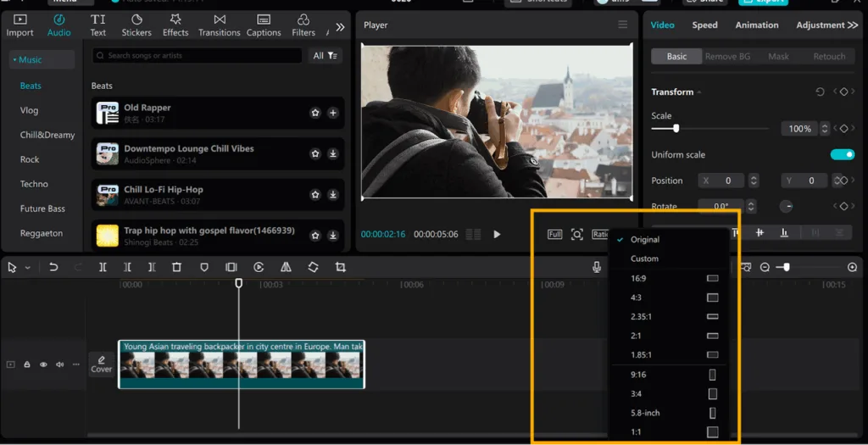
Task: Click the Position Y value field
Action: click(x=805, y=181)
